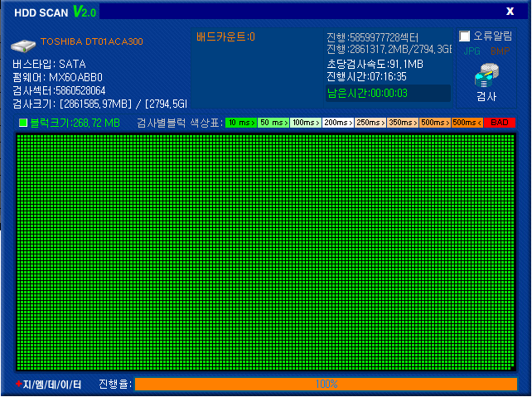Click the 진행:5859977728섹터 text
The width and height of the screenshot is (532, 397).
click(373, 37)
